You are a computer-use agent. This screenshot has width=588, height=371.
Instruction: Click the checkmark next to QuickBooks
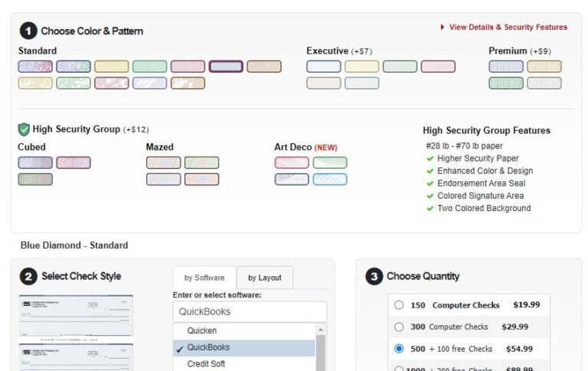pos(179,348)
